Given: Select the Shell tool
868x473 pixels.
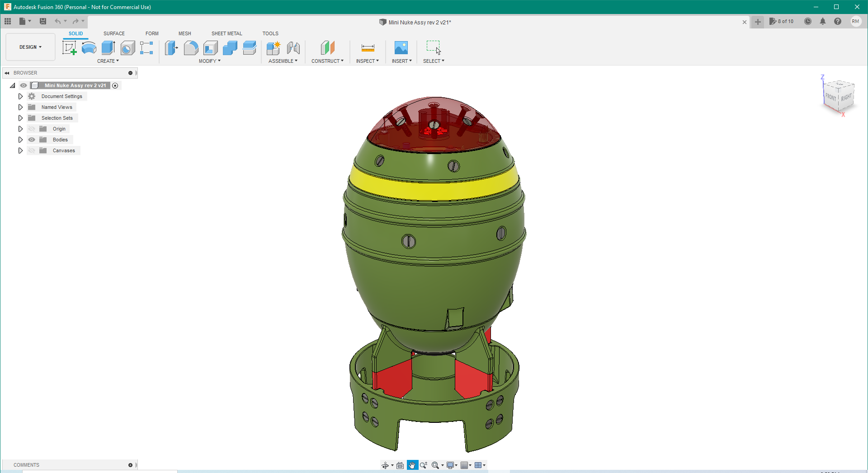Looking at the screenshot, I should (x=211, y=47).
